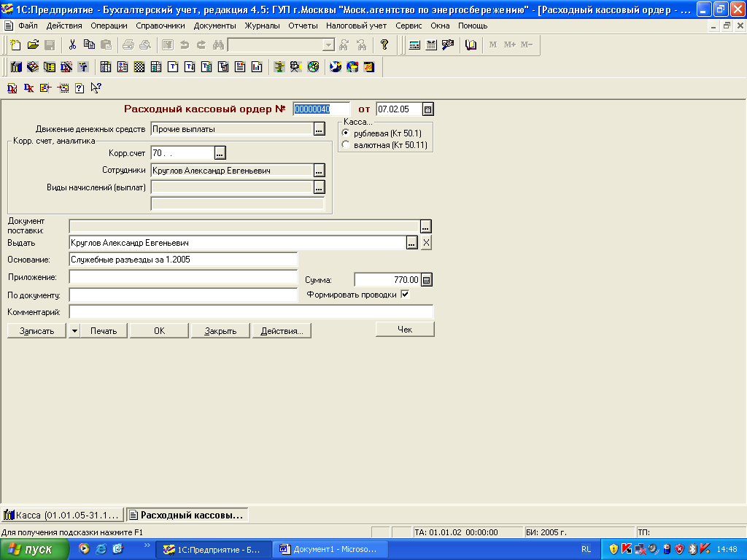Click the open book description icon

tap(471, 44)
